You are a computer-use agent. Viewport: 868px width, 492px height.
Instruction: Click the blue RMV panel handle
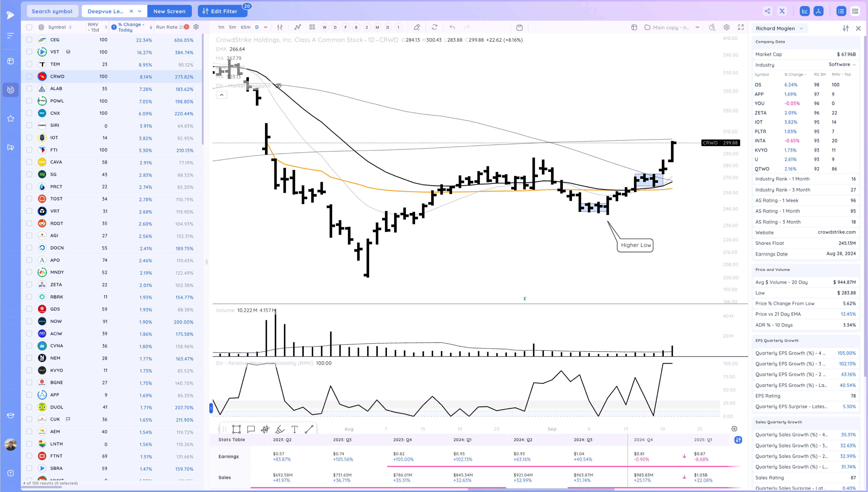211,408
